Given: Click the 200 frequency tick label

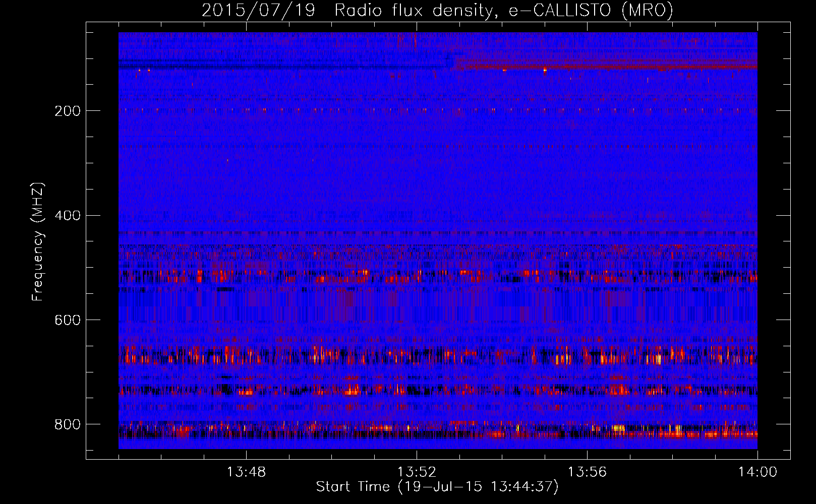Looking at the screenshot, I should 68,111.
